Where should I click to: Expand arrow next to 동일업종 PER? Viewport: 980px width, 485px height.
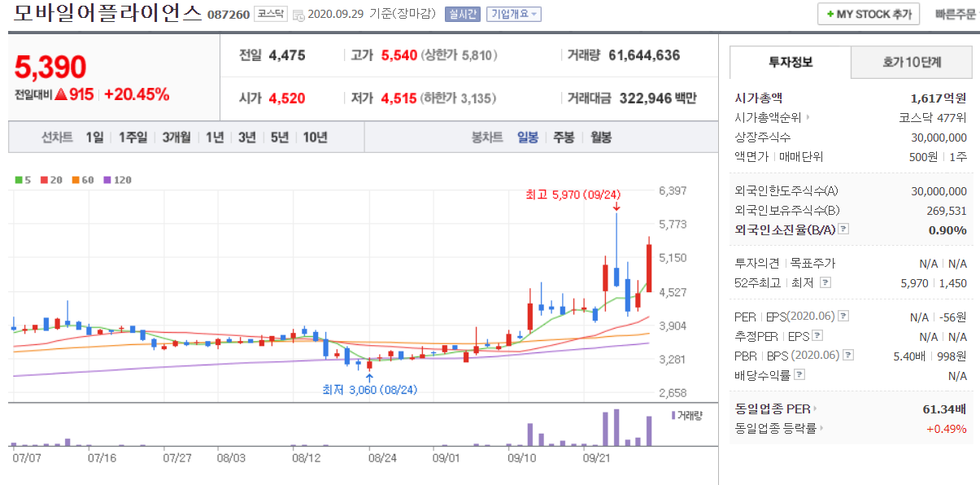816,409
